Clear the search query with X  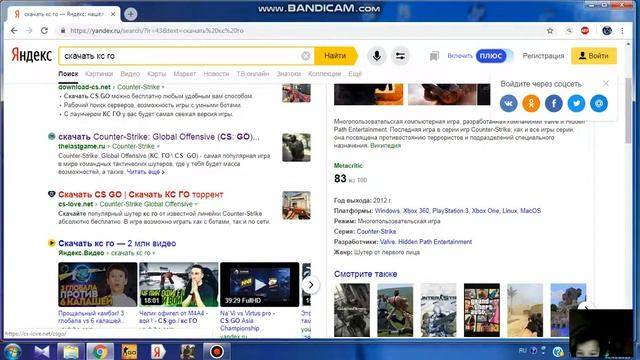click(x=306, y=56)
